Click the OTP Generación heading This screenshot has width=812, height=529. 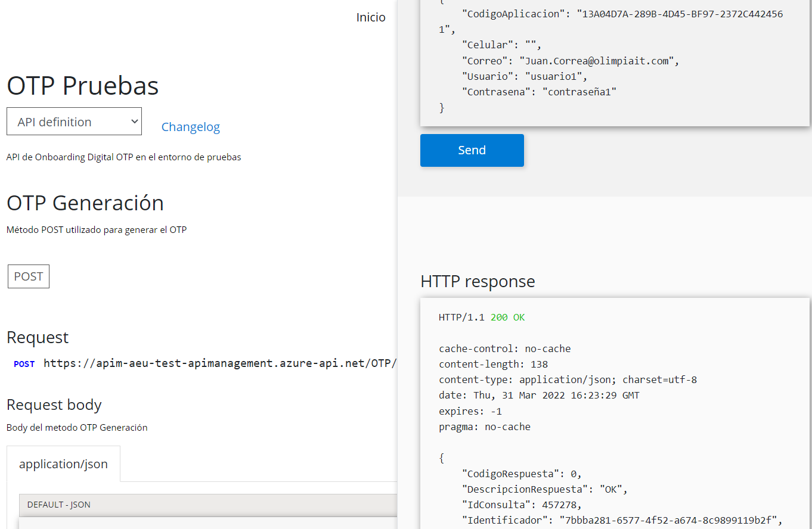click(85, 203)
